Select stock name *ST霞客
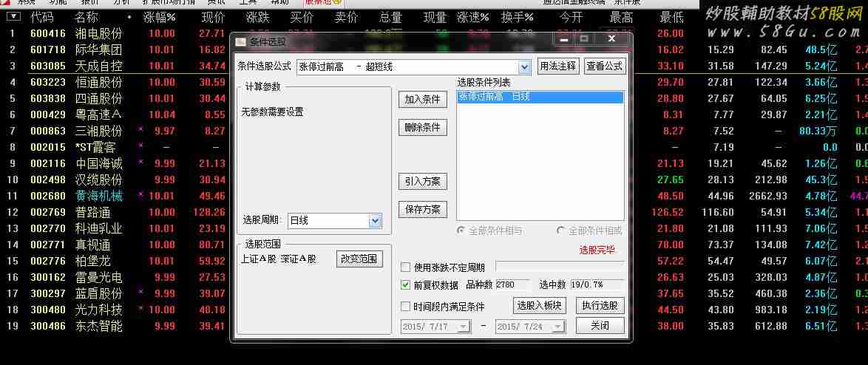Image resolution: width=868 pixels, height=365 pixels. tap(95, 148)
